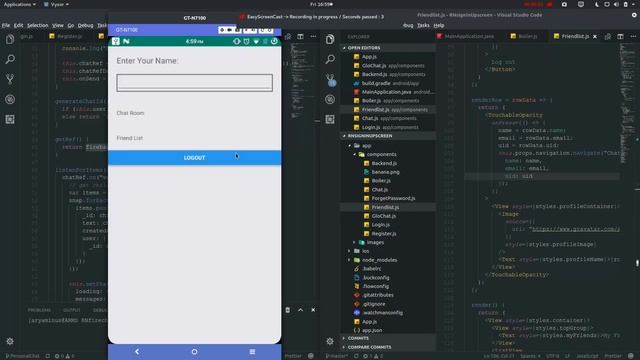
Task: Open Source Control icon in left VS Code window
Action: pyautogui.click(x=10, y=79)
